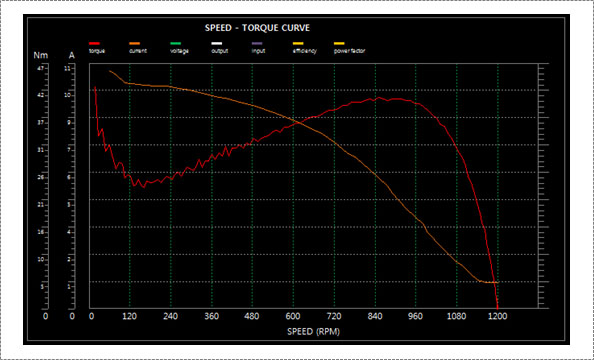Click the yellow swatch above efficiency label

[298, 44]
